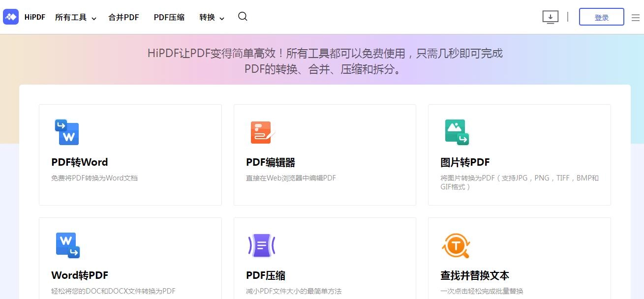The width and height of the screenshot is (644, 299).
Task: Select the PDF转Word tool icon
Action: [67, 132]
